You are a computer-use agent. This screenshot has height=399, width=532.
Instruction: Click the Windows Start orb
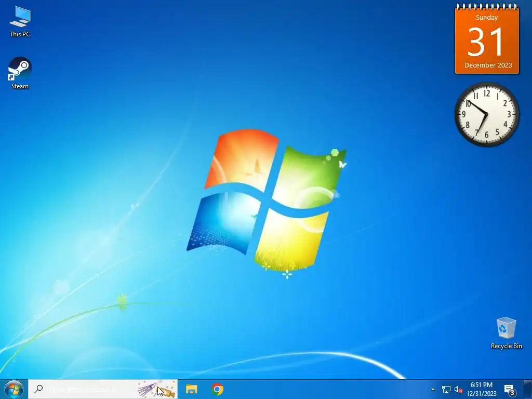[14, 389]
